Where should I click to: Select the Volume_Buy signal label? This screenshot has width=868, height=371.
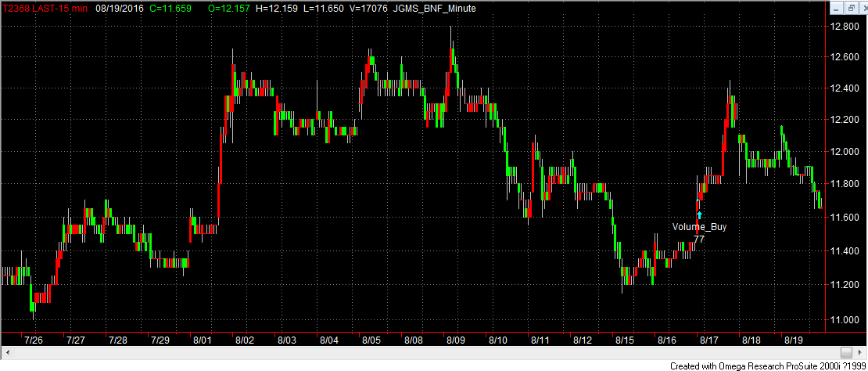click(699, 226)
